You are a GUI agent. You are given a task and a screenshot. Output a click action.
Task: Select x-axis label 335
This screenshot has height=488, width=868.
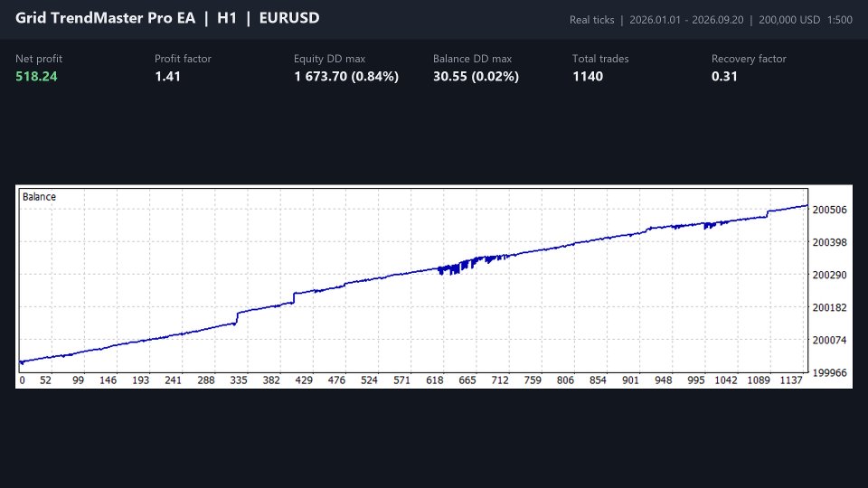pos(239,380)
